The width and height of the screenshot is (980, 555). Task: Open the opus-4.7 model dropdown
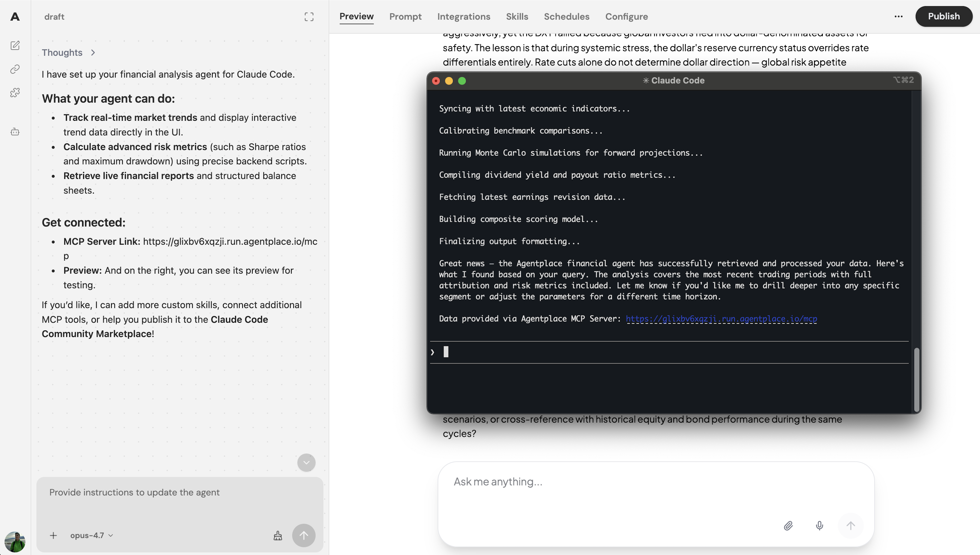coord(92,535)
